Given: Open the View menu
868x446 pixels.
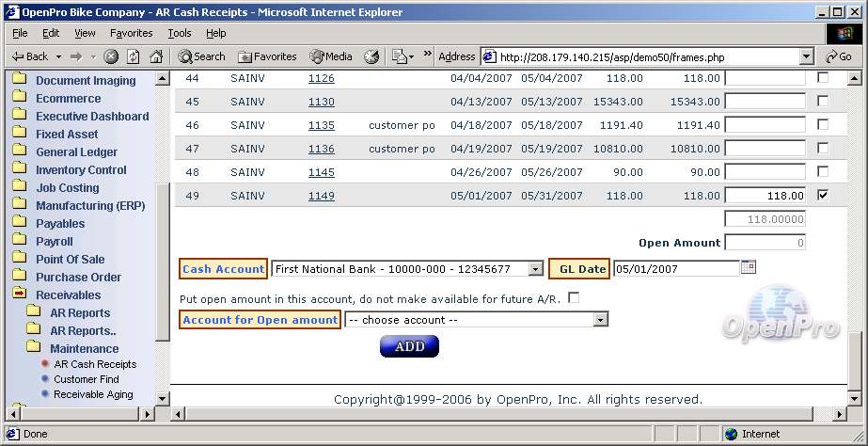Looking at the screenshot, I should (85, 33).
